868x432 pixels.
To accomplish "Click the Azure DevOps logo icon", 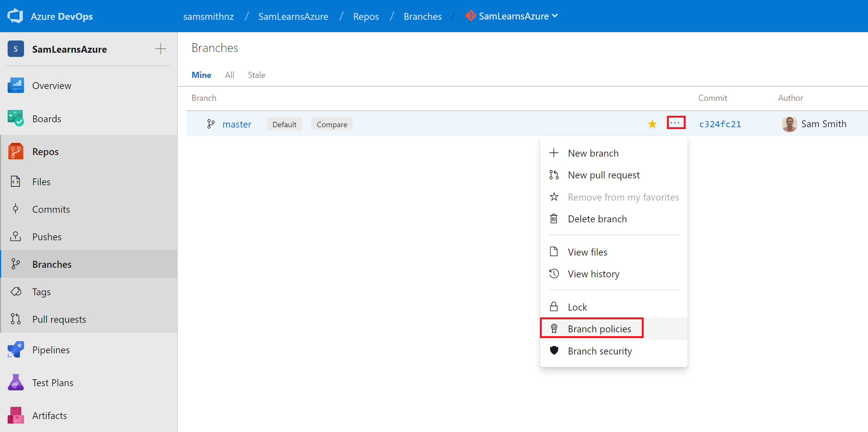I will pyautogui.click(x=15, y=16).
